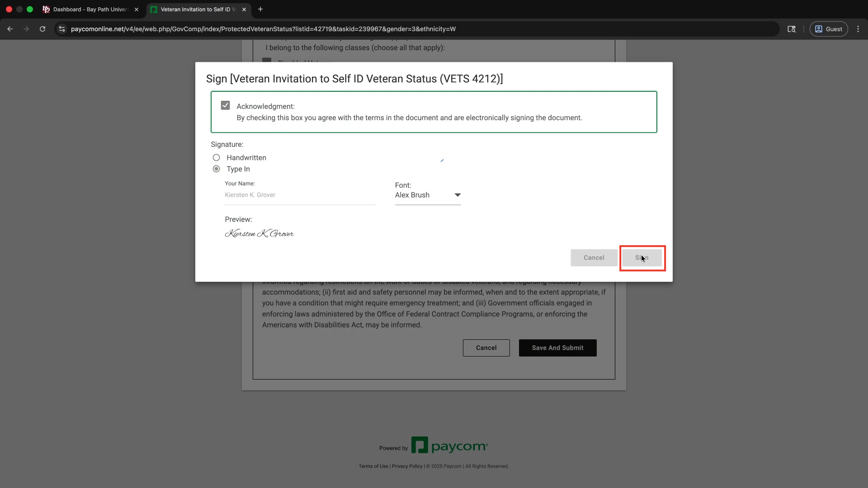868x488 pixels.
Task: Select the Handwritten signature option
Action: pos(217,158)
